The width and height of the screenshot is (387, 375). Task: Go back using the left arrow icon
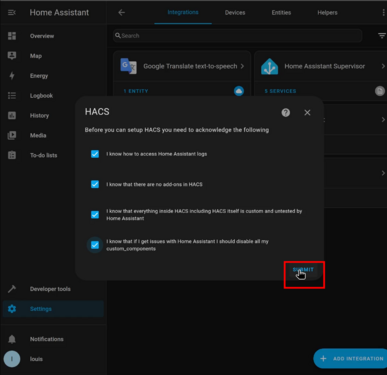tap(122, 13)
